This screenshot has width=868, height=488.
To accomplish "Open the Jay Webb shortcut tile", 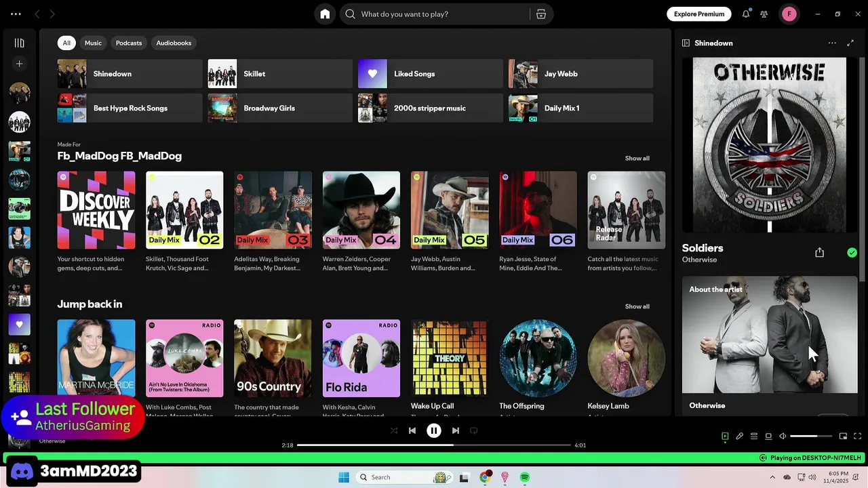I will pyautogui.click(x=580, y=74).
